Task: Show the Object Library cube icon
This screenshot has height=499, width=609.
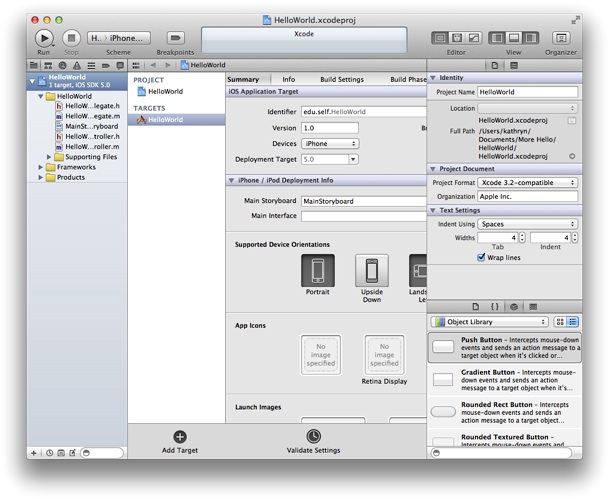Action: [513, 306]
